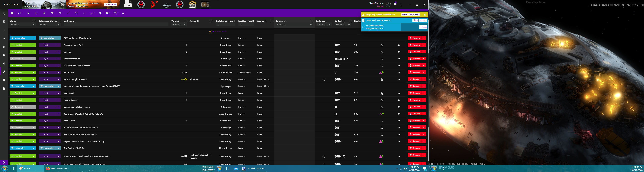Expand Remove button arrow for Nordic Jewelry
The width and height of the screenshot is (644, 172).
point(424,100)
